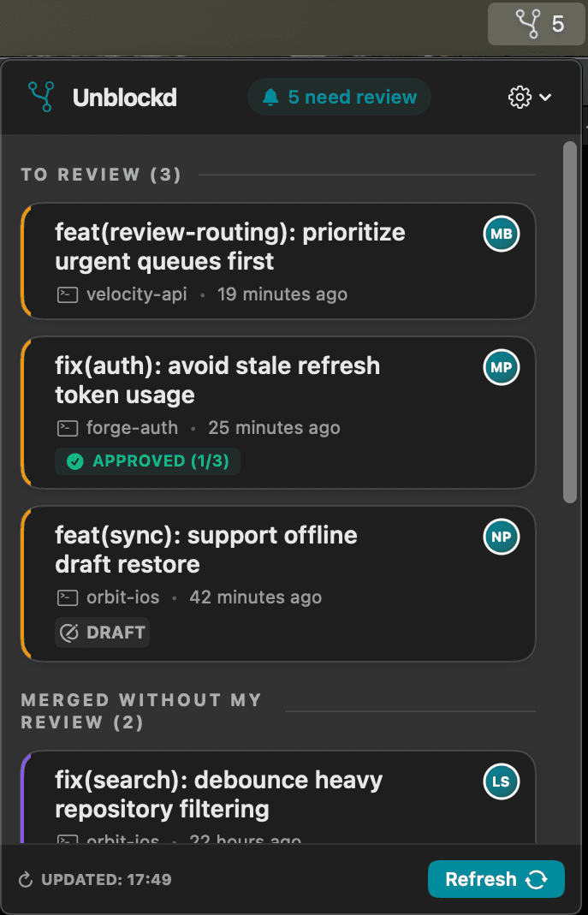This screenshot has width=588, height=915.
Task: Click the NP avatar on the sync PR
Action: [502, 537]
